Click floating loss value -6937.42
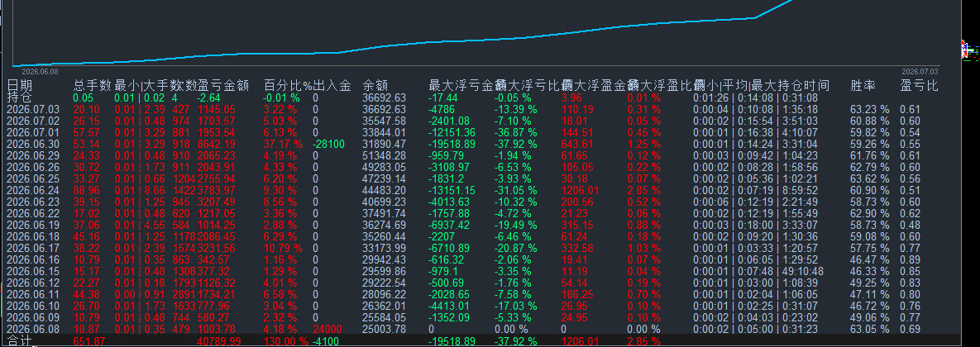 pyautogui.click(x=449, y=226)
